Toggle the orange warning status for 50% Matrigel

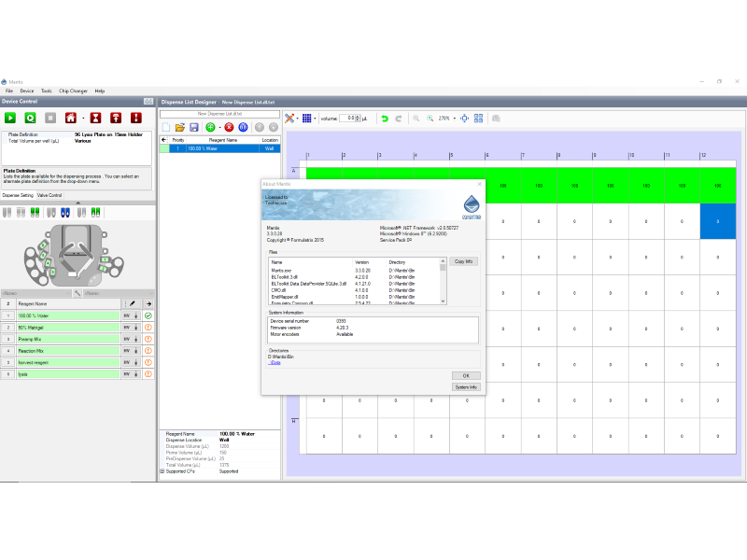pyautogui.click(x=148, y=328)
